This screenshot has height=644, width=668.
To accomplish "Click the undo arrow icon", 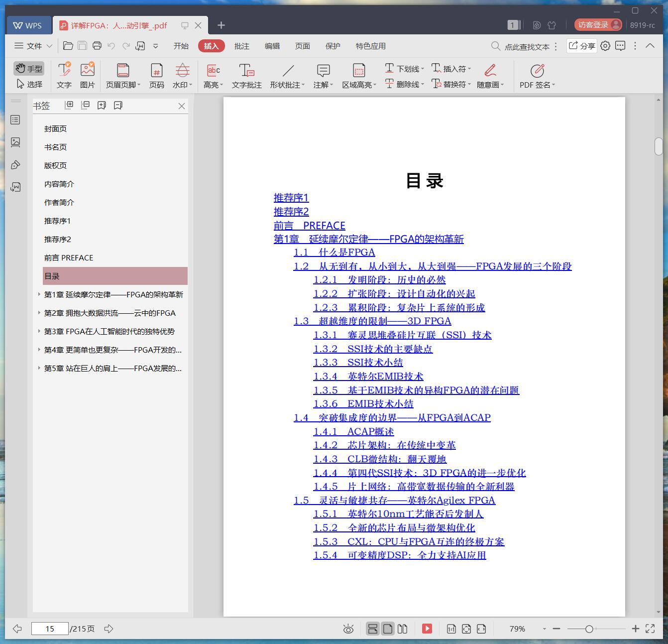I will 111,46.
